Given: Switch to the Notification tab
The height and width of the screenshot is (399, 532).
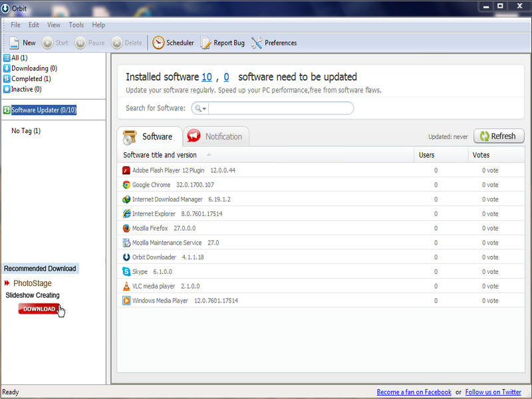Looking at the screenshot, I should tap(215, 137).
